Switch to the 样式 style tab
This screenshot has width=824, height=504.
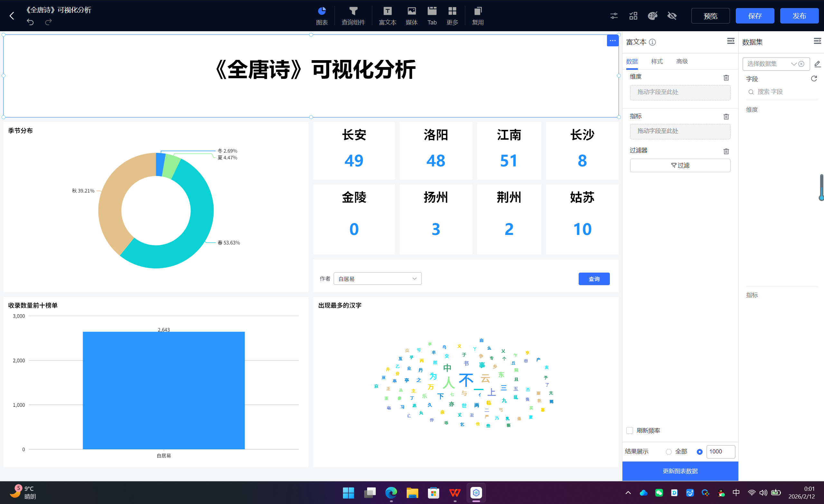[x=657, y=61]
